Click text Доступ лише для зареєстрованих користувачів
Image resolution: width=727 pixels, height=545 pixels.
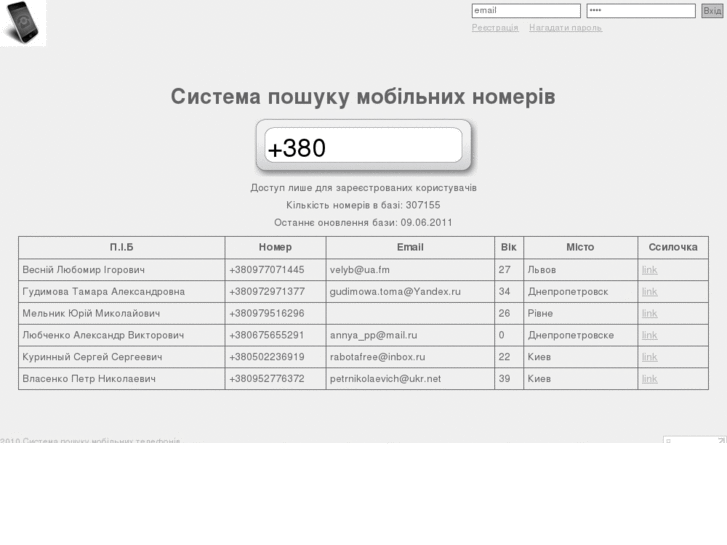tap(364, 188)
